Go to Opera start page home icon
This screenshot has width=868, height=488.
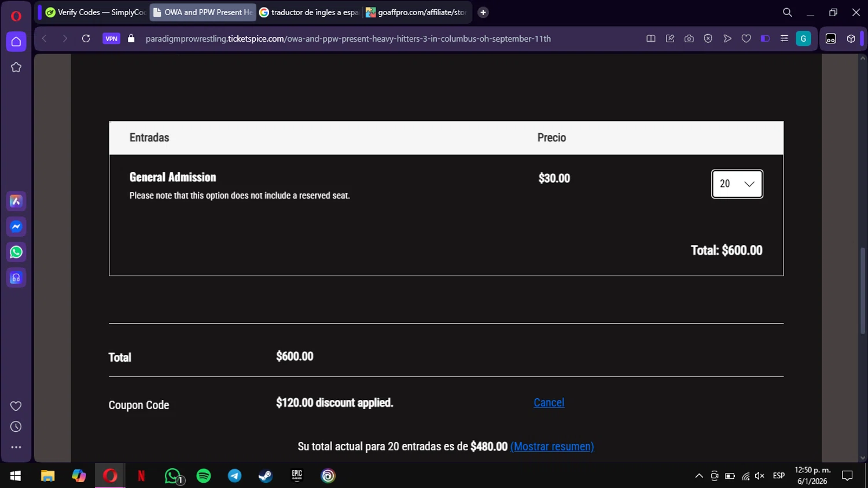tap(16, 42)
